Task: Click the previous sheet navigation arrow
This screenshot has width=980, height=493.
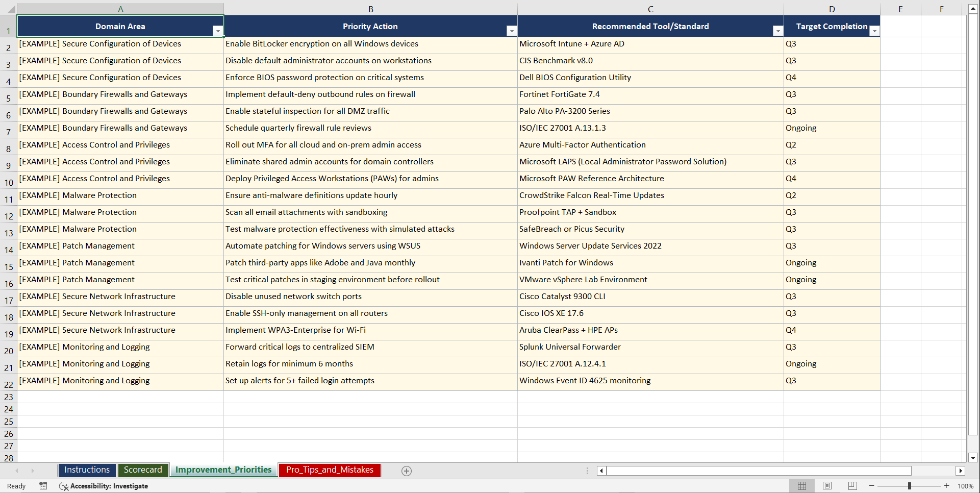Action: [x=17, y=471]
